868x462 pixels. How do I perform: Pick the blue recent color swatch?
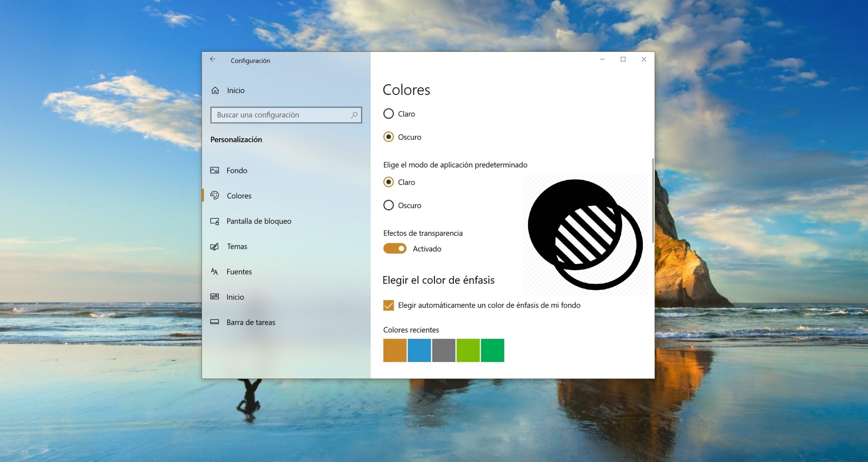click(419, 350)
